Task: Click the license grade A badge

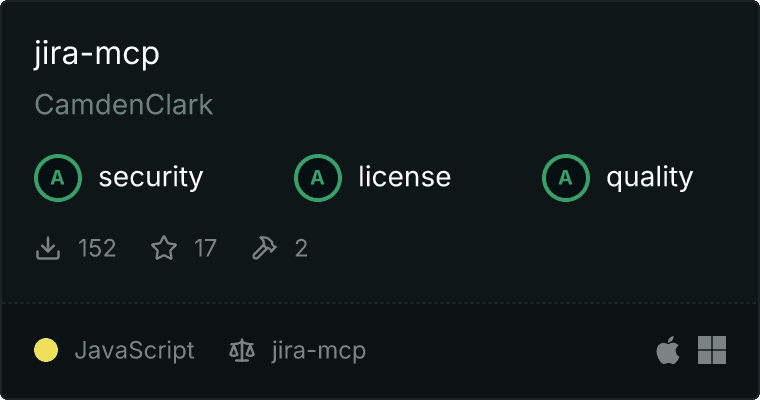Action: click(x=317, y=178)
